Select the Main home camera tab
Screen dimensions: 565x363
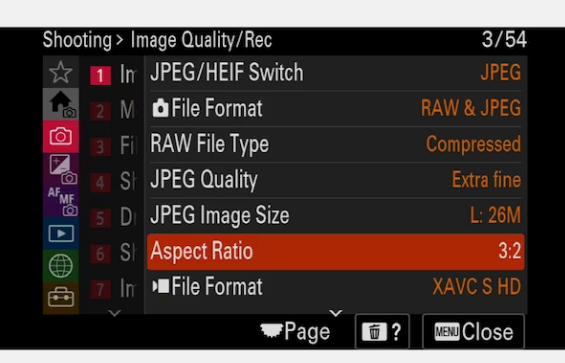(x=61, y=104)
